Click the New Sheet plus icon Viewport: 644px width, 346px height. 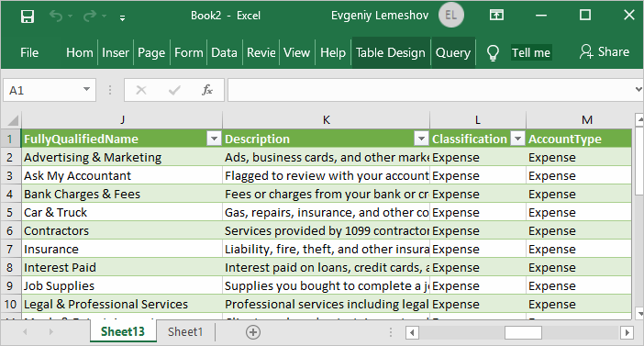point(253,332)
